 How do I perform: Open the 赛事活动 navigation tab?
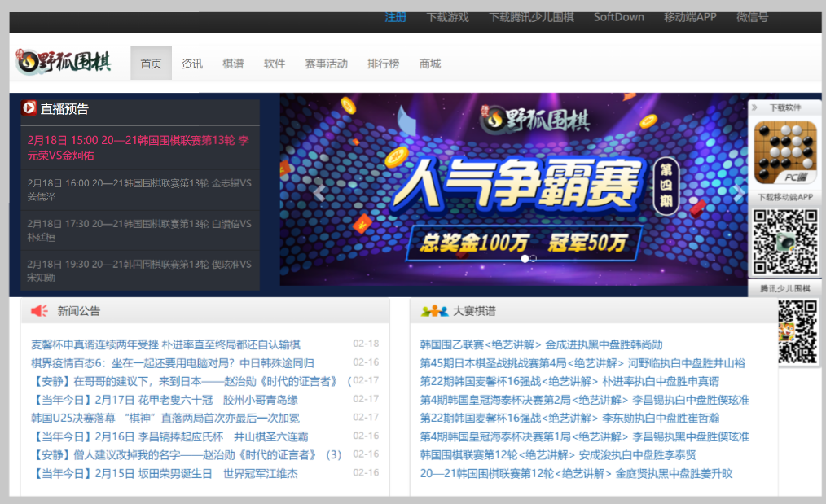[x=326, y=64]
